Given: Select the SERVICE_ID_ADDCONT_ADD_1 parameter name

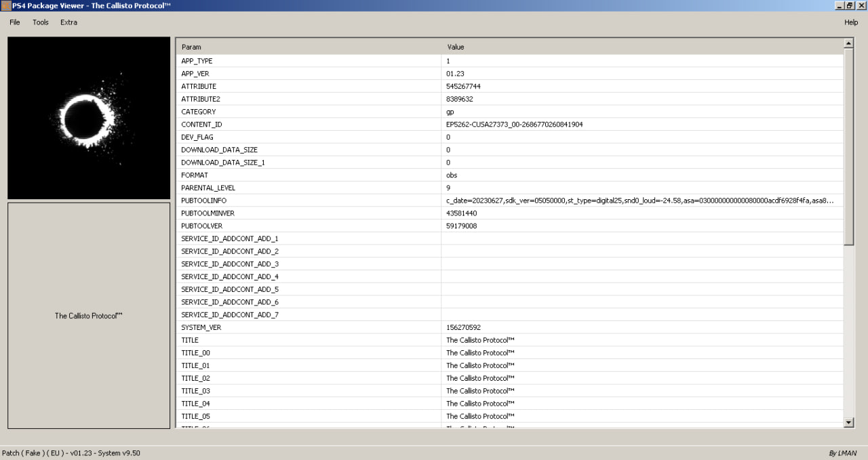Looking at the screenshot, I should coord(230,238).
